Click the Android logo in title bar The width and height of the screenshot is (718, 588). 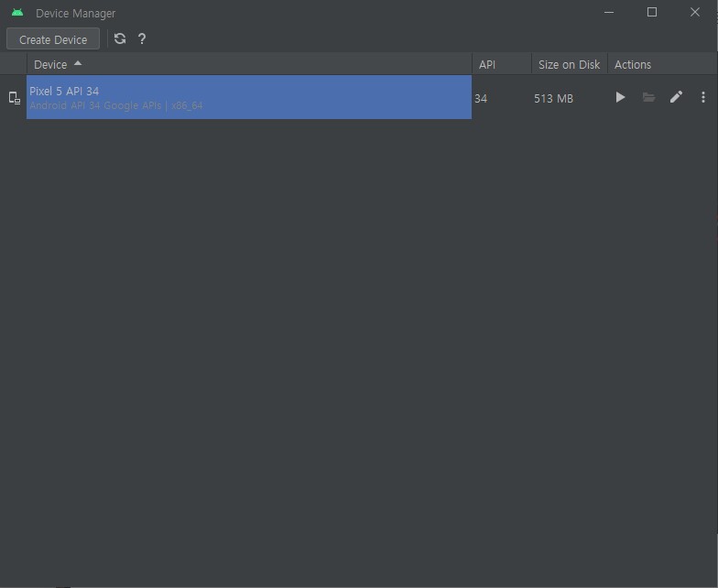coord(17,13)
